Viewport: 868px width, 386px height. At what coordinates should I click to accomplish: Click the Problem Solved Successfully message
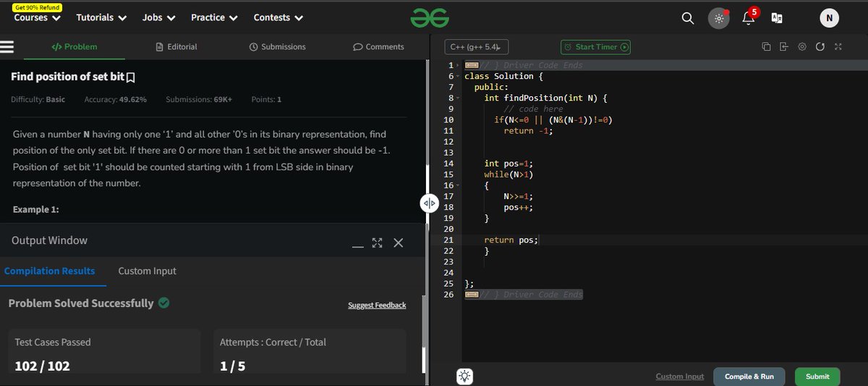(x=89, y=303)
